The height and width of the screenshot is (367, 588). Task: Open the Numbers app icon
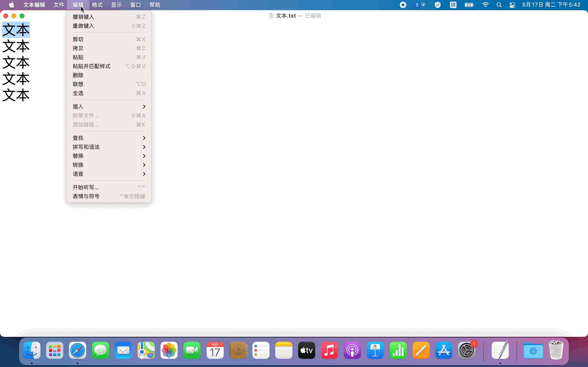click(398, 350)
